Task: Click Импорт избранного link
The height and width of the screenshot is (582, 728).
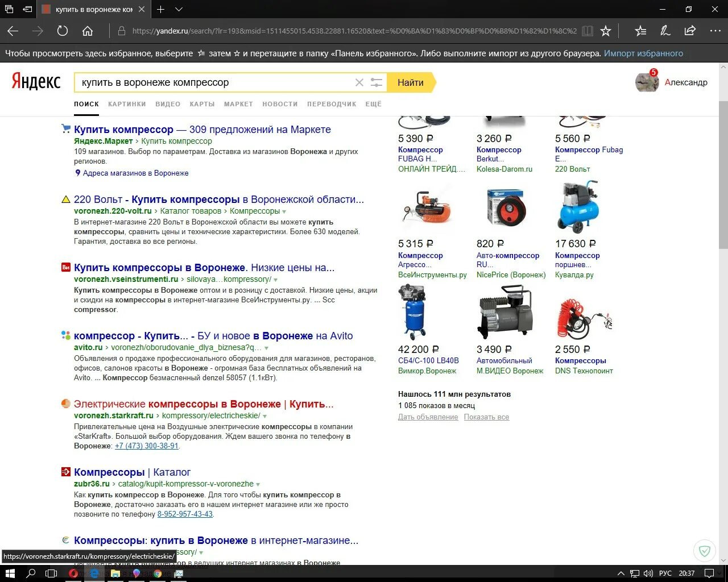Action: pos(643,53)
